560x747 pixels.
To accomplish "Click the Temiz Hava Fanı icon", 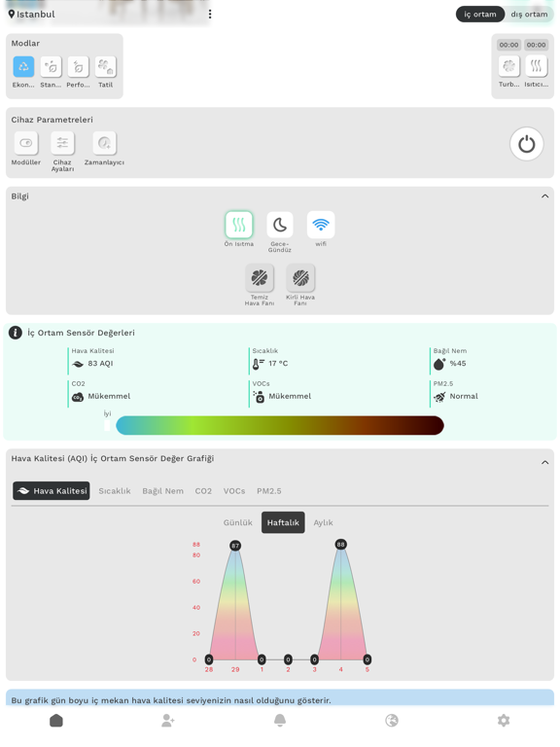I will [260, 278].
